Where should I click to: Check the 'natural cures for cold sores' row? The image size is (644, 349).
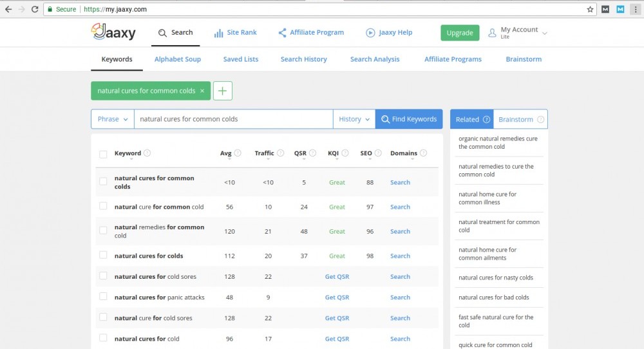pos(103,276)
